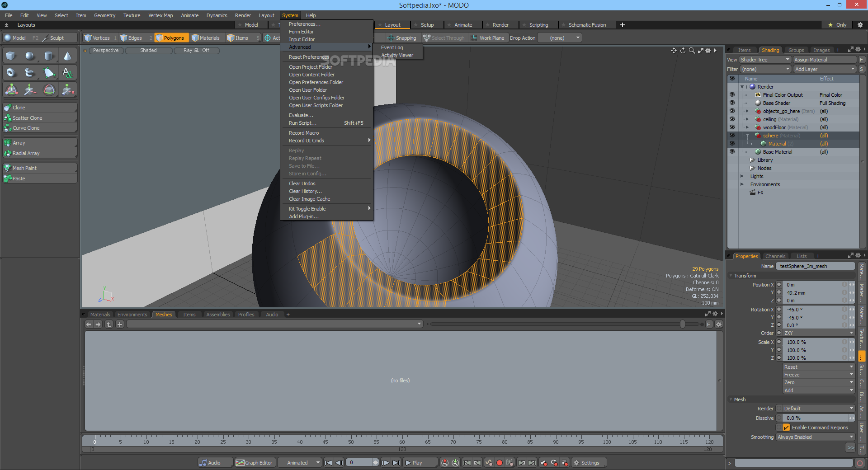
Task: Switch to the Channels tab
Action: pyautogui.click(x=775, y=256)
